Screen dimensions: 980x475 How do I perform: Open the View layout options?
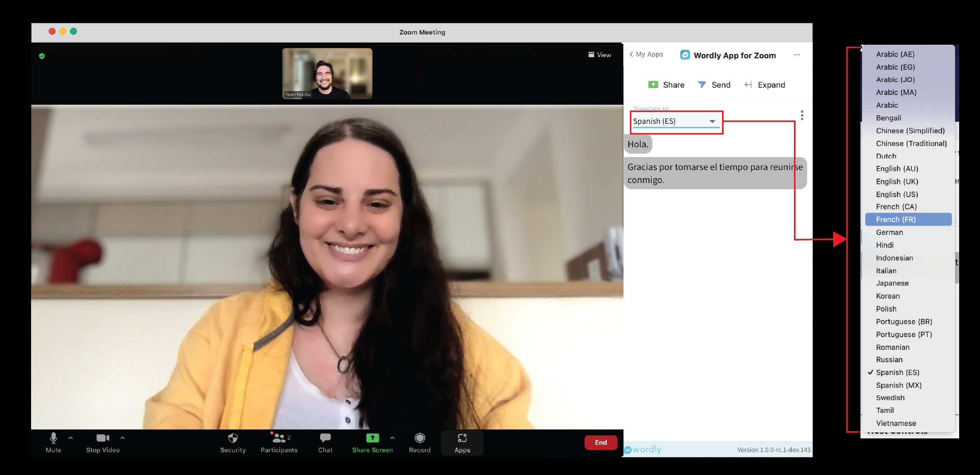click(599, 55)
